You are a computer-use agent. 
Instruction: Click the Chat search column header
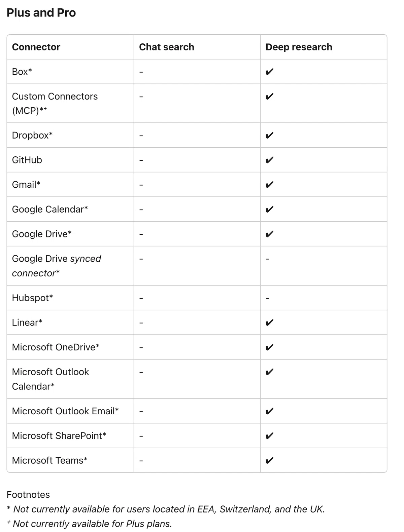pyautogui.click(x=167, y=47)
